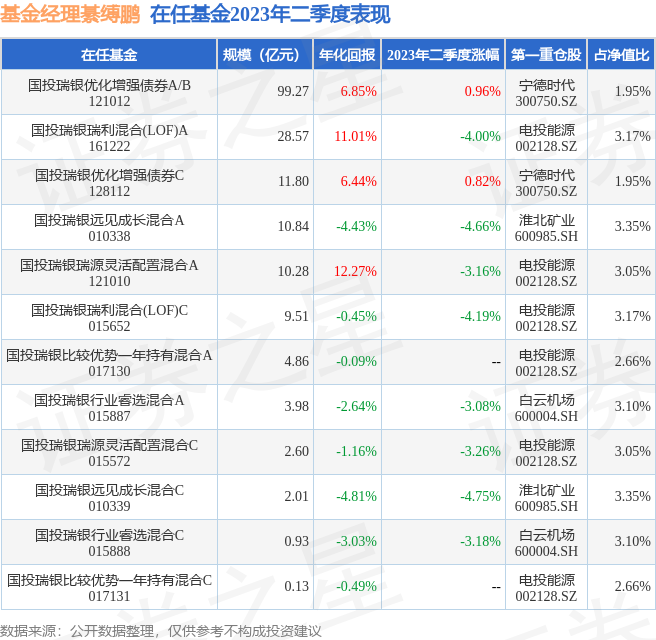
Task: Click the scale value 28.57
Action: click(293, 136)
